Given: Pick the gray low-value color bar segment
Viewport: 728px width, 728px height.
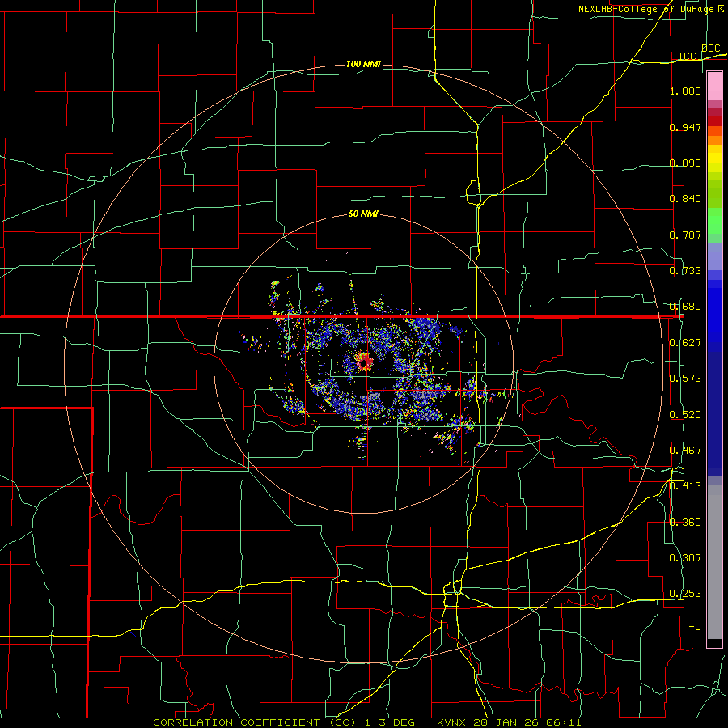Looking at the screenshot, I should [714, 562].
